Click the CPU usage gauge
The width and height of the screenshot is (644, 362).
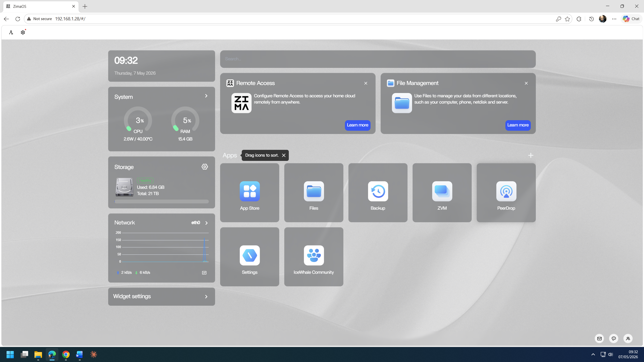pyautogui.click(x=138, y=120)
